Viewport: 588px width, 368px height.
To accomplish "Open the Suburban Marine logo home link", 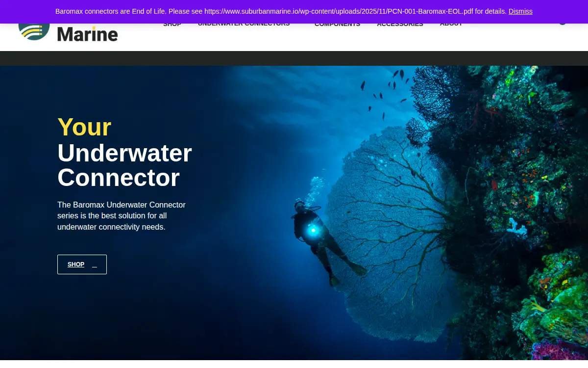I will (x=68, y=32).
